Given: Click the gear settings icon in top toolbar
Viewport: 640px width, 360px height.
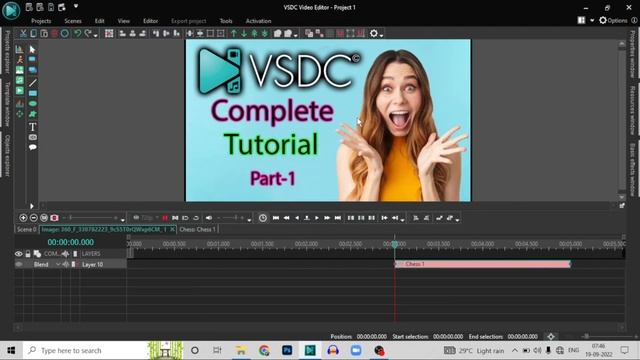Looking at the screenshot, I should (x=373, y=33).
